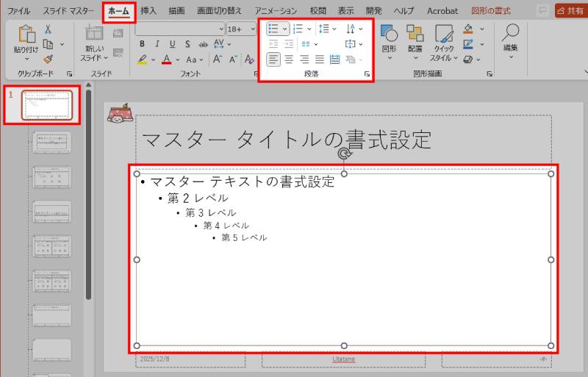
Task: Select the Format Painter brush icon
Action: click(48, 60)
